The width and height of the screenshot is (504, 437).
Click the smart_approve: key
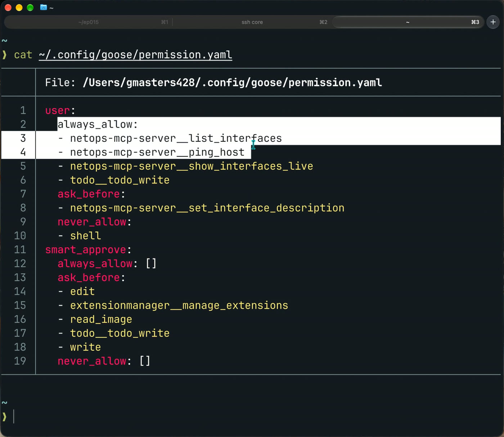[89, 250]
